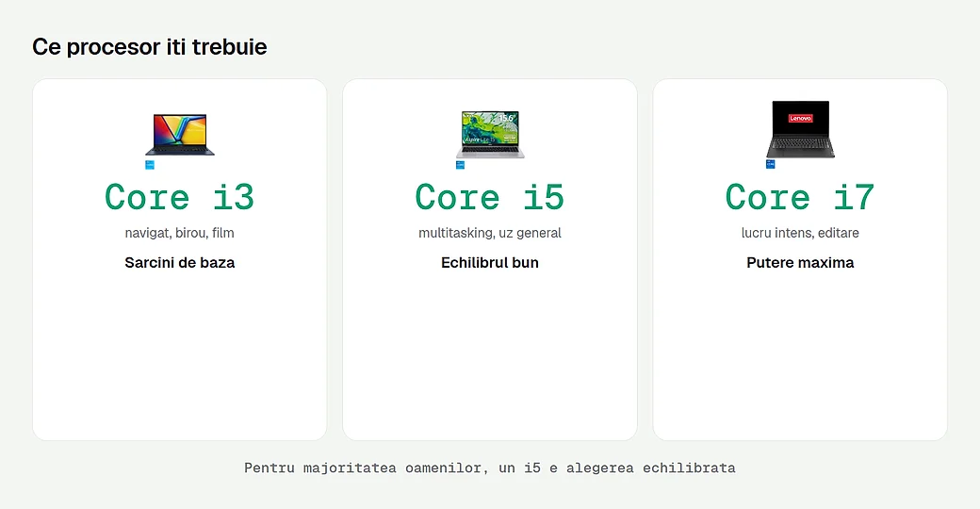Click the Lenovo laptop image
Viewport: 980px width, 509px height.
click(x=800, y=129)
